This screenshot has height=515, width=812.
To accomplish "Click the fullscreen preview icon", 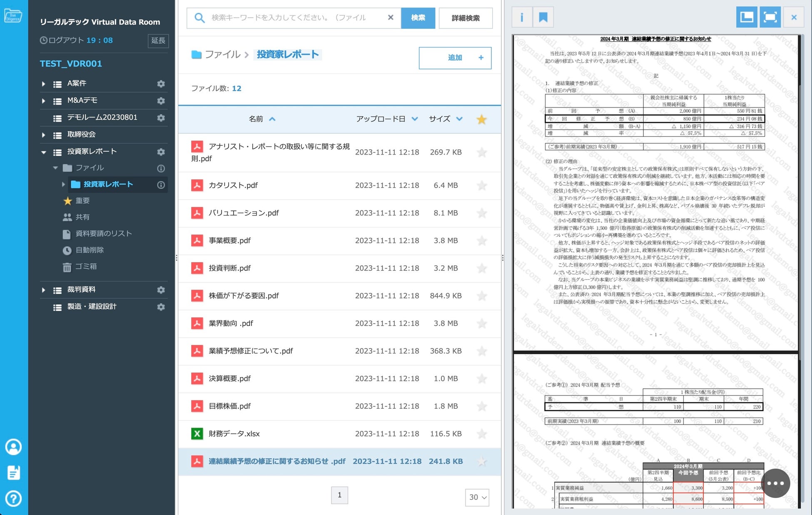I will tap(770, 17).
